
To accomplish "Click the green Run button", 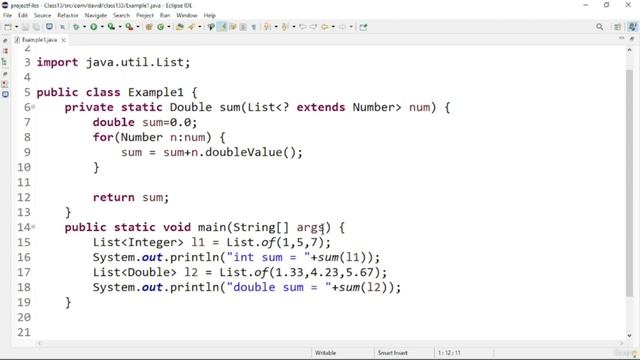I will (x=94, y=27).
